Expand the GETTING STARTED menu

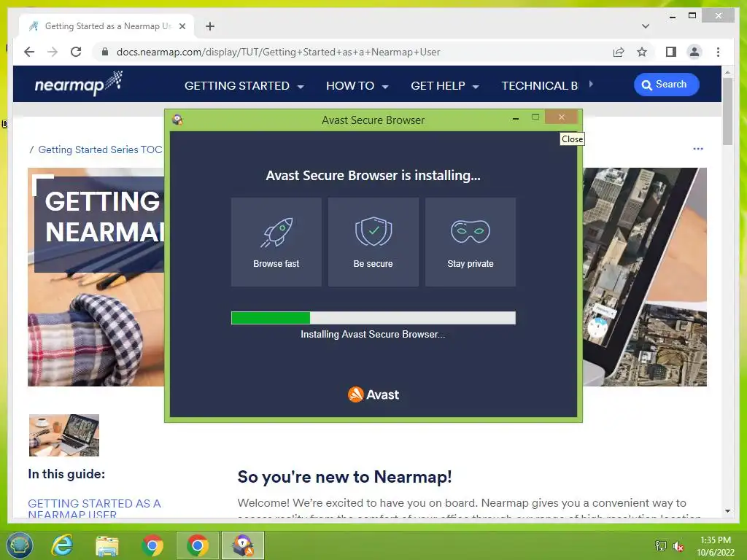click(x=244, y=86)
